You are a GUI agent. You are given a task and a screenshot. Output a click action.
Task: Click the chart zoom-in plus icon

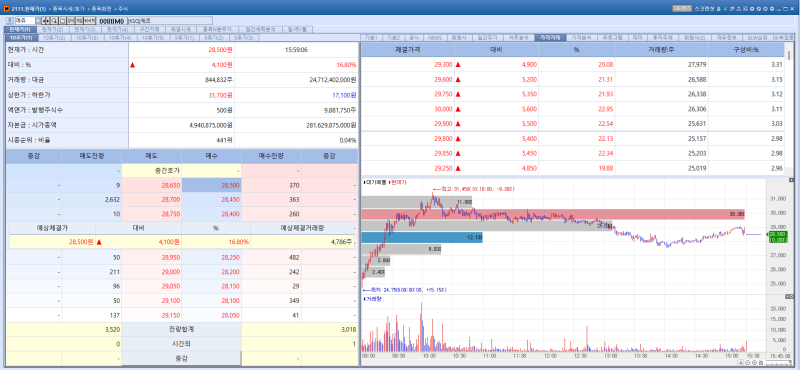point(755,362)
